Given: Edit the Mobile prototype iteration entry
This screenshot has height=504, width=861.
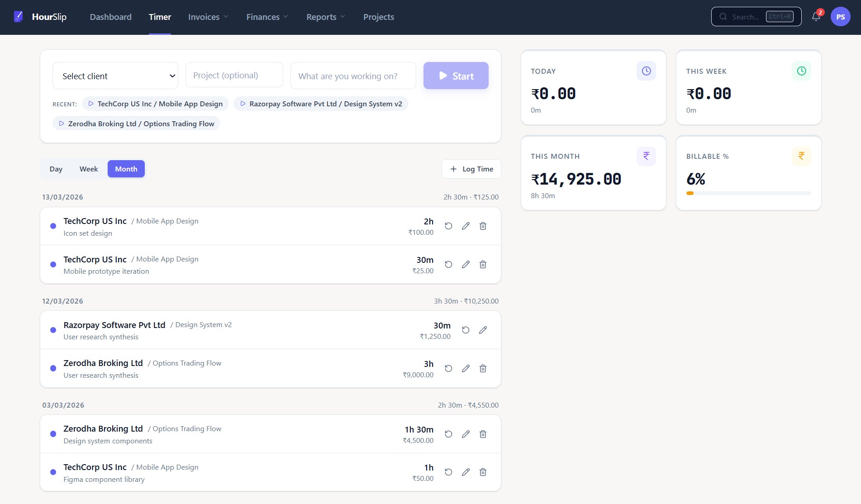Looking at the screenshot, I should click(x=466, y=264).
